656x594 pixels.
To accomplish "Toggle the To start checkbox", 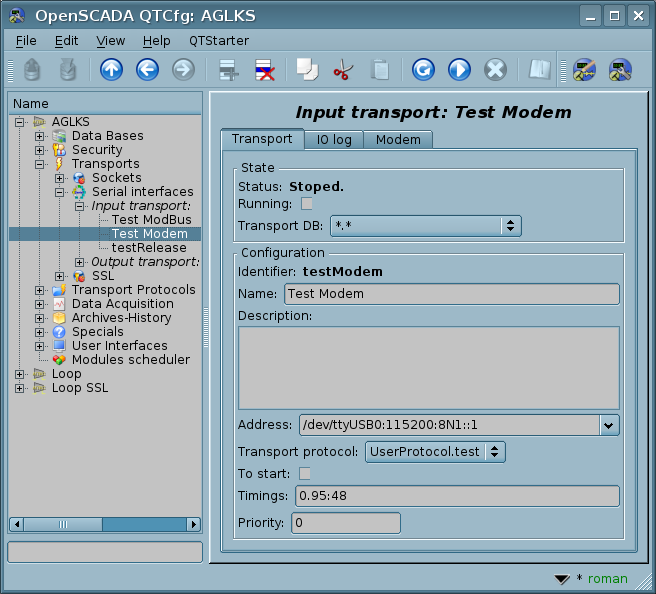I will tap(305, 474).
